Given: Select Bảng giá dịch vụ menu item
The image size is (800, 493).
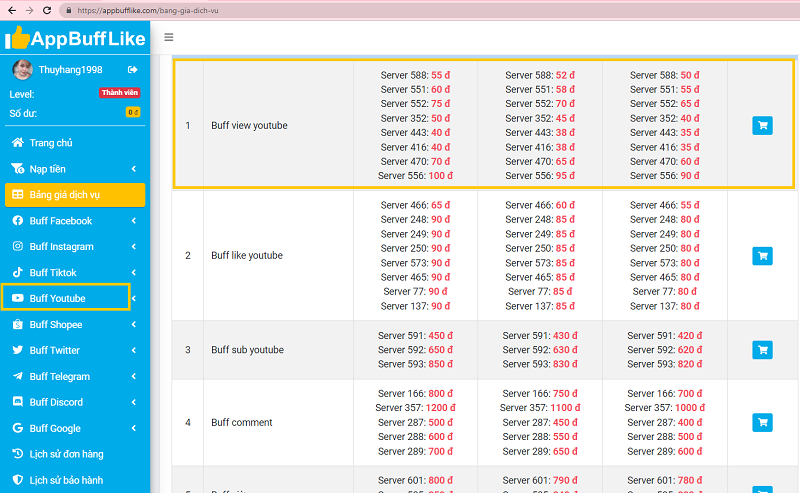Looking at the screenshot, I should pos(75,195).
